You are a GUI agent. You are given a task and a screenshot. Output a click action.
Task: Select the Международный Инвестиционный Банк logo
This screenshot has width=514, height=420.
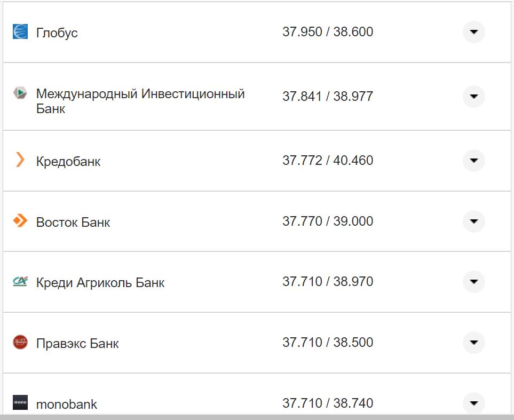coord(19,93)
